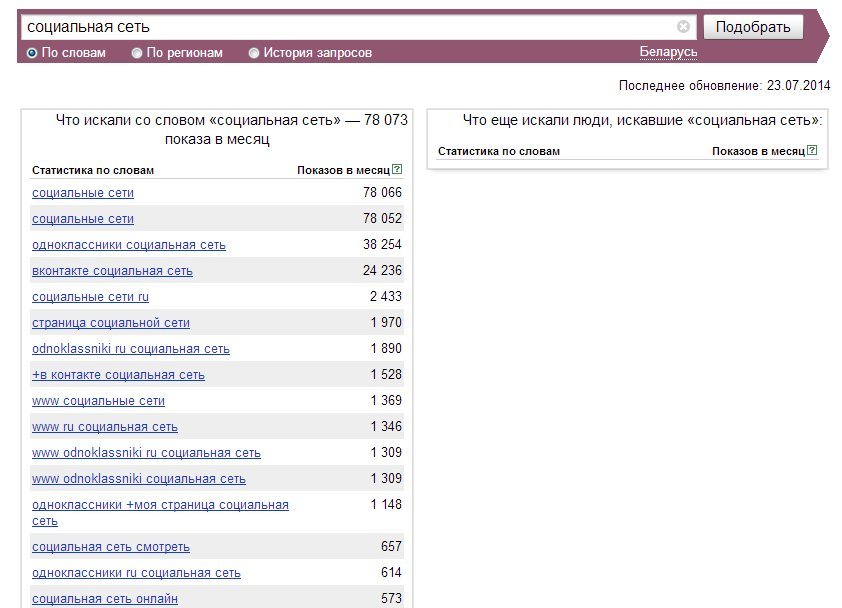
Task: Click the value '38 254'
Action: point(382,244)
